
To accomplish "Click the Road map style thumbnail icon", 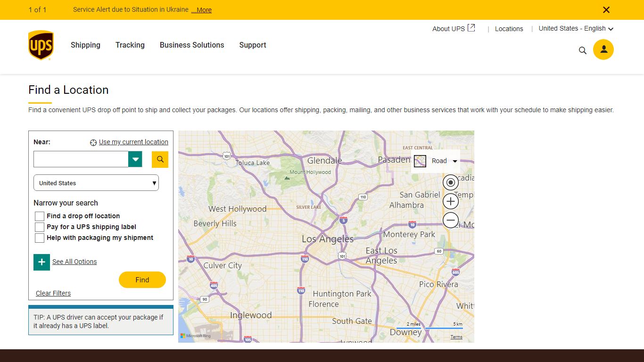I will click(x=420, y=161).
